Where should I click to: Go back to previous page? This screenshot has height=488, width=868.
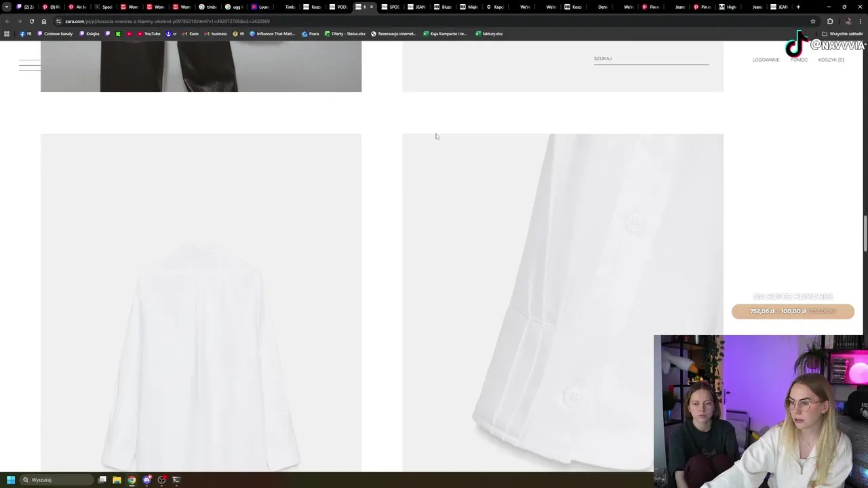7,21
